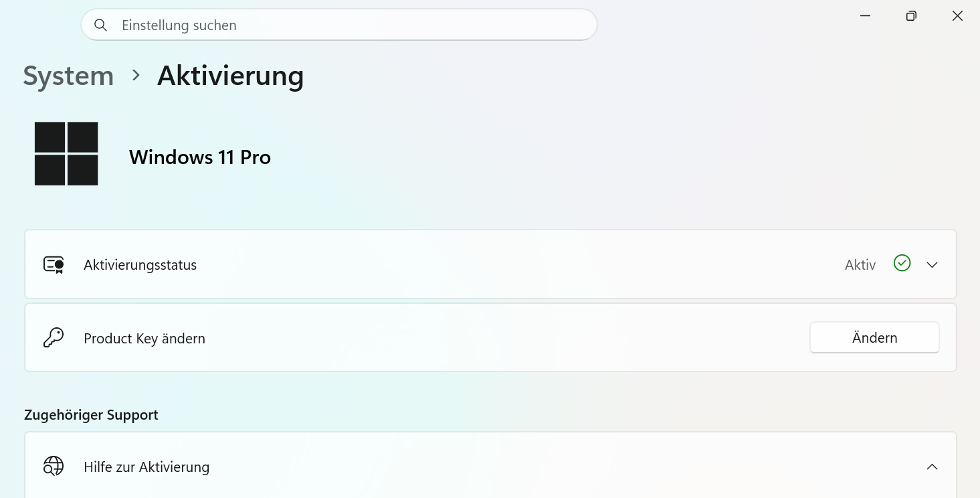The image size is (980, 498).
Task: Click the Windows 11 Pro edition label
Action: (200, 157)
